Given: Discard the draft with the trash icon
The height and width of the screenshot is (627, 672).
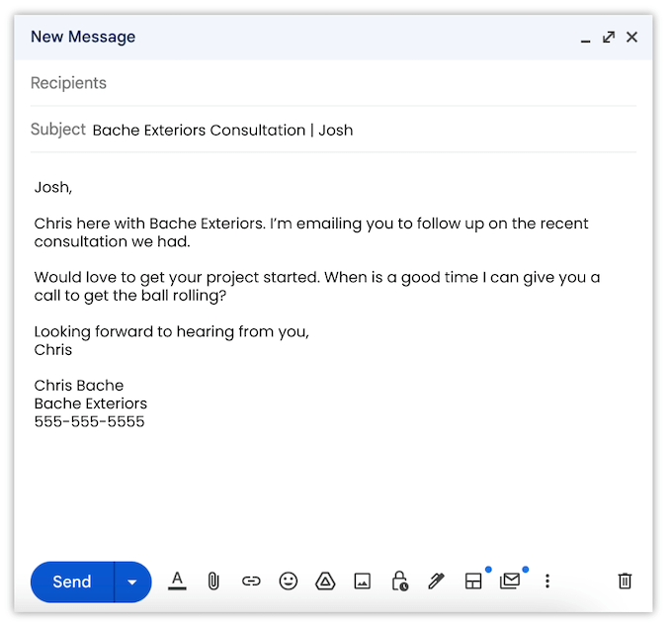Looking at the screenshot, I should click(625, 582).
